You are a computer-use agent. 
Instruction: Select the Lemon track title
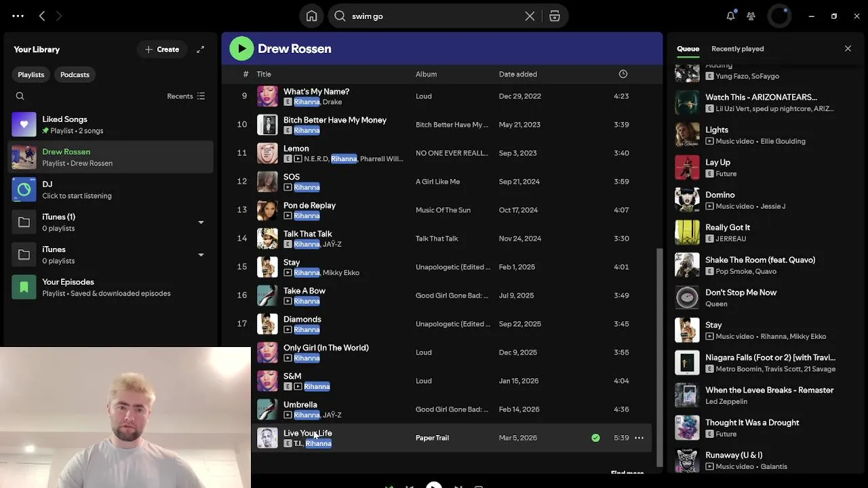coord(296,148)
